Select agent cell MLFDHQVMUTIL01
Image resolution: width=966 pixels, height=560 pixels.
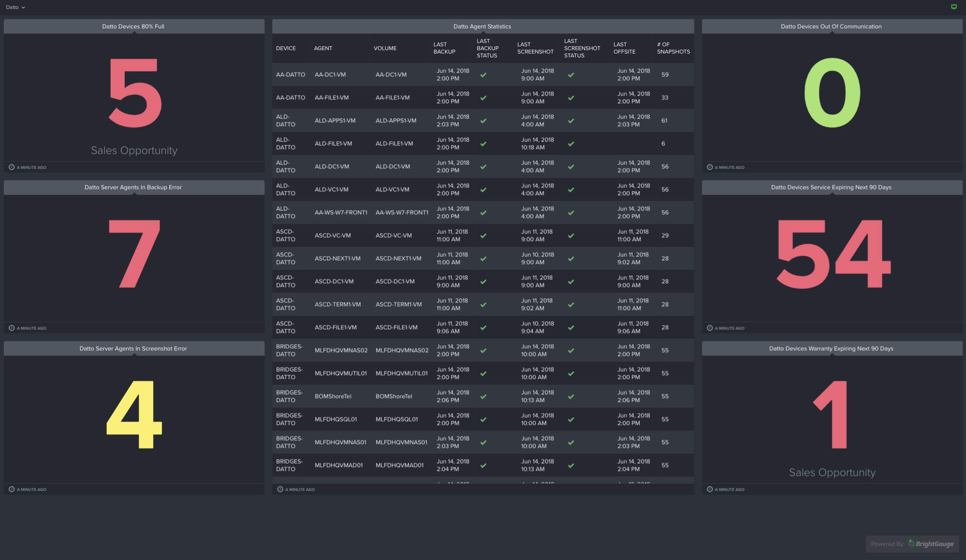tap(340, 373)
